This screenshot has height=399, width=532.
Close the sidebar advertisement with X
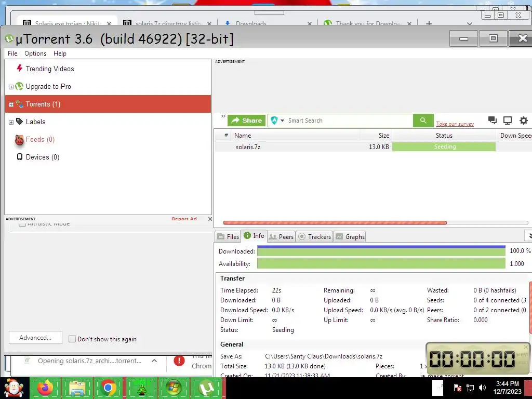coord(210,219)
